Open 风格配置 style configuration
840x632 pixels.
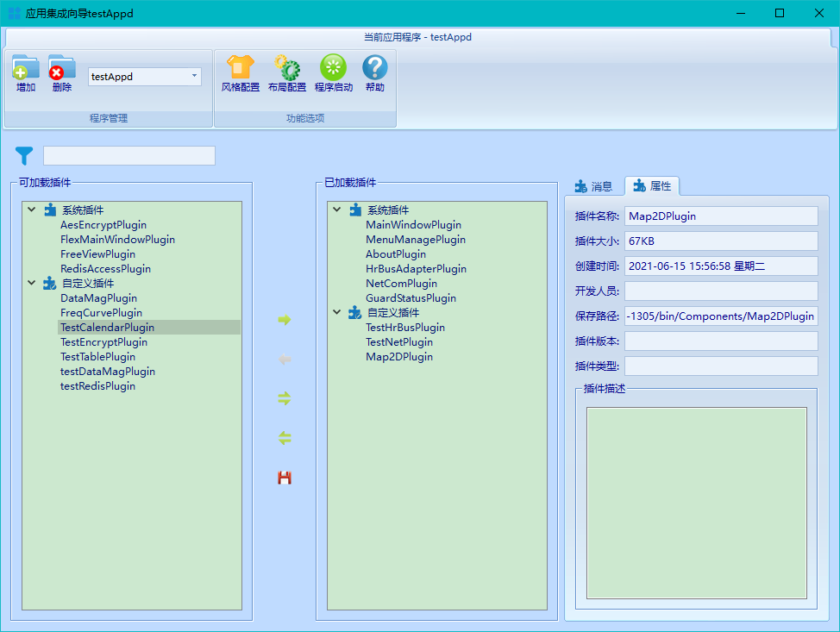click(x=240, y=68)
